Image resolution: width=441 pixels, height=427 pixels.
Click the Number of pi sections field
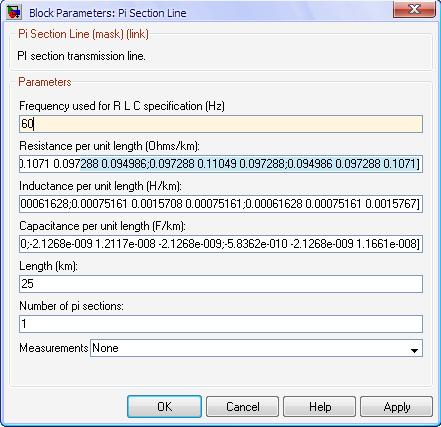(x=221, y=324)
